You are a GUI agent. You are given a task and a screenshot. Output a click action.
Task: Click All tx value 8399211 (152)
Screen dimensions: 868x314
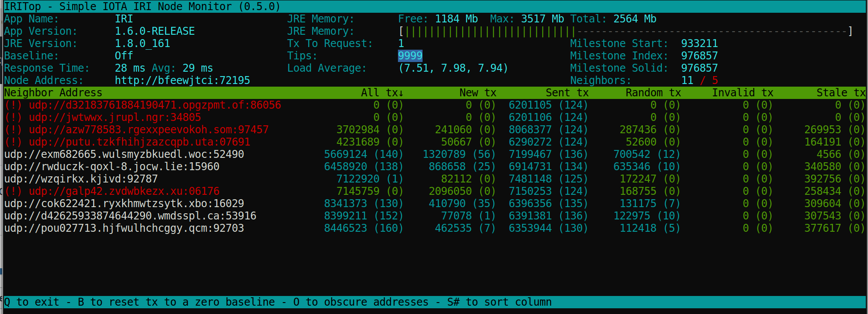(x=364, y=216)
